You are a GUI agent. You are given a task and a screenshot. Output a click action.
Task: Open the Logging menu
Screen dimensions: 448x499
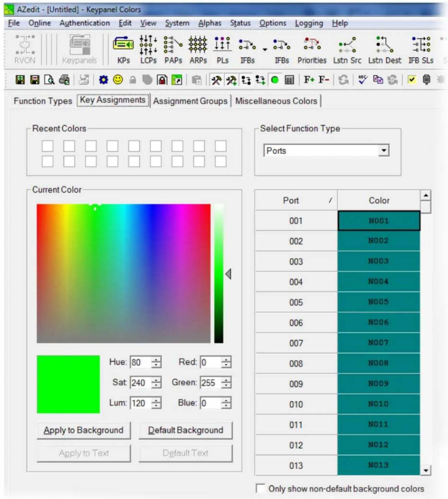point(309,23)
